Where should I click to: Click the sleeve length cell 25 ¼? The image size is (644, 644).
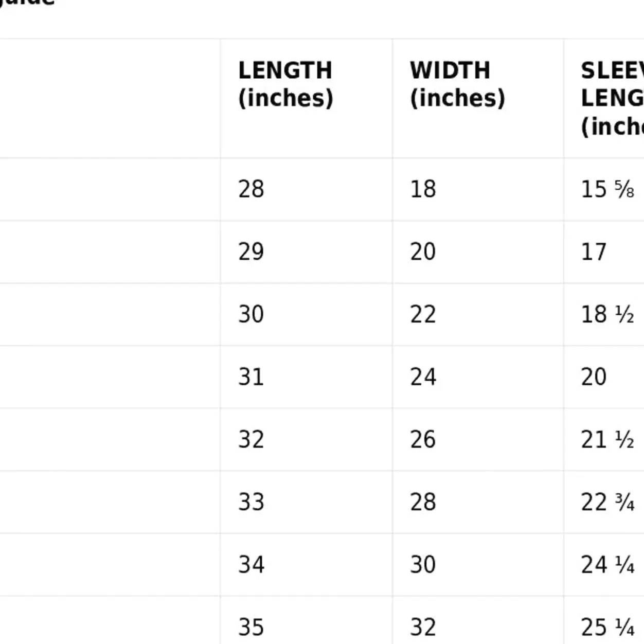(607, 627)
